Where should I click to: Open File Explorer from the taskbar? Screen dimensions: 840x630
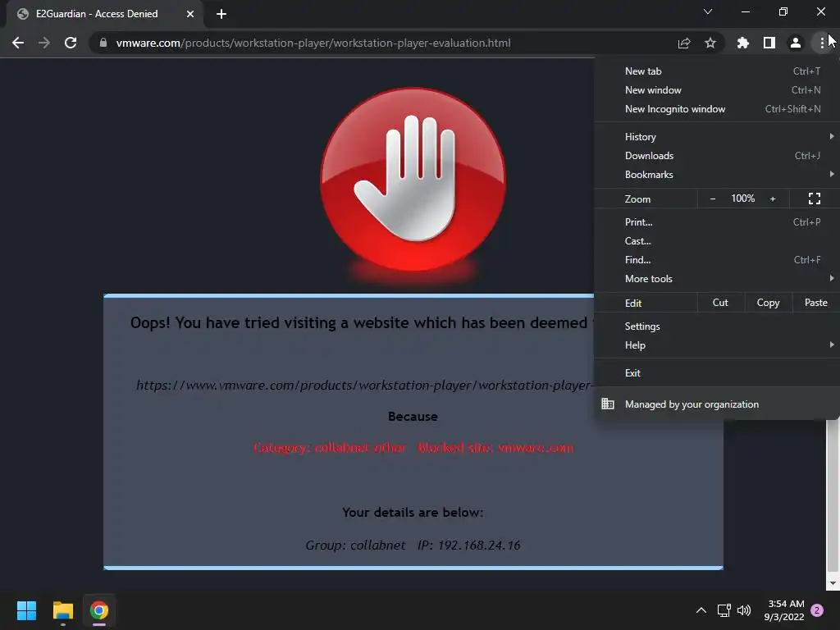[x=62, y=610]
